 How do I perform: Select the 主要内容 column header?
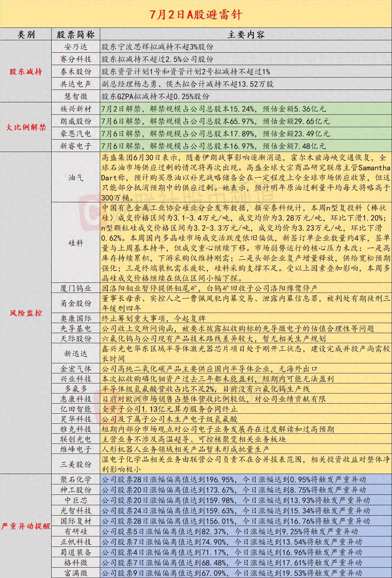246,34
